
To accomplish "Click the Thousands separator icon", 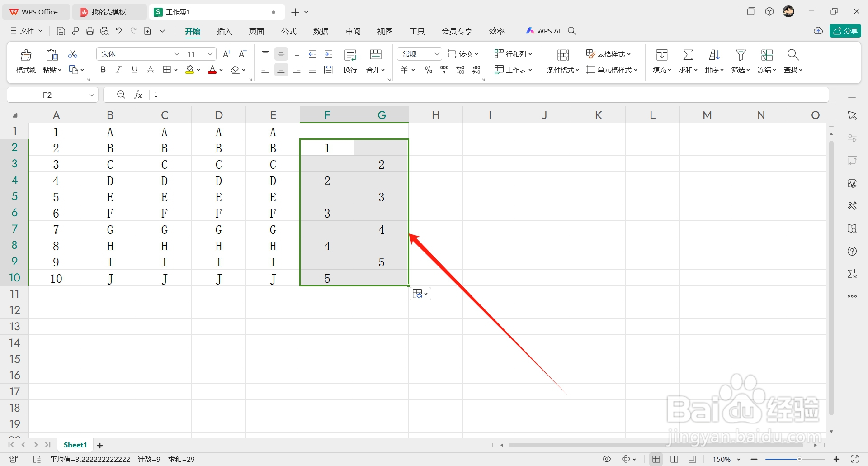I will pos(444,70).
